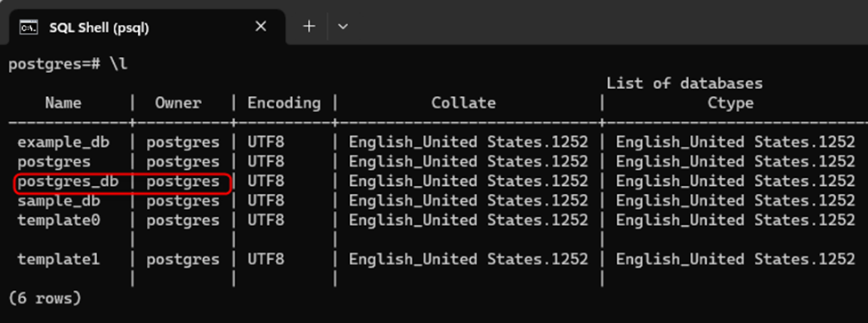Click the List of databases title
Viewport: 868px width, 323px height.
pos(685,84)
